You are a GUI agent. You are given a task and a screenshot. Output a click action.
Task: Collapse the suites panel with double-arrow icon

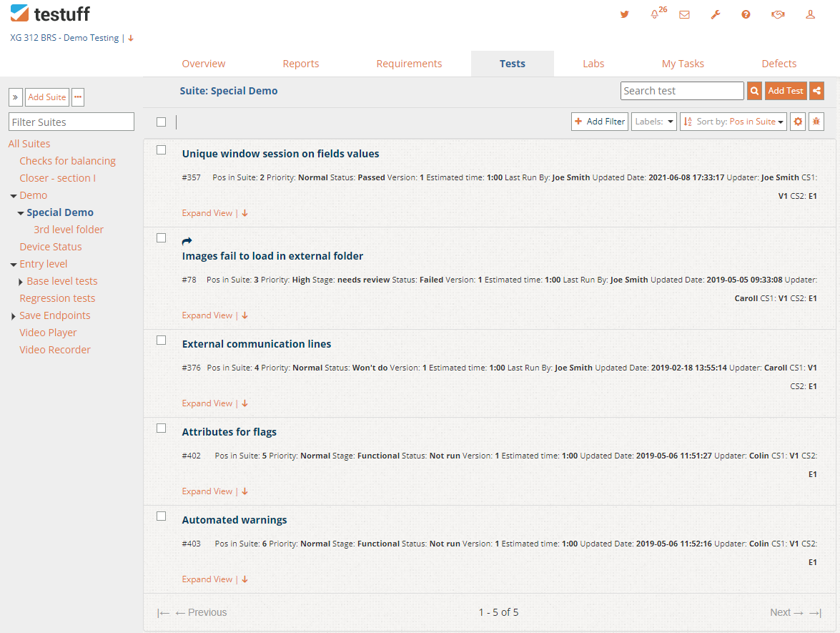(x=16, y=97)
